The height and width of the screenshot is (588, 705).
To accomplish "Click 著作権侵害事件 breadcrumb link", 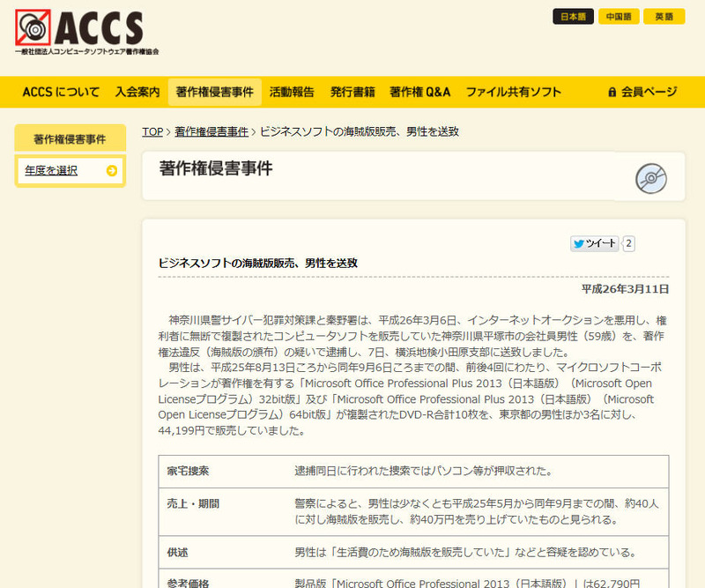I will [x=211, y=131].
